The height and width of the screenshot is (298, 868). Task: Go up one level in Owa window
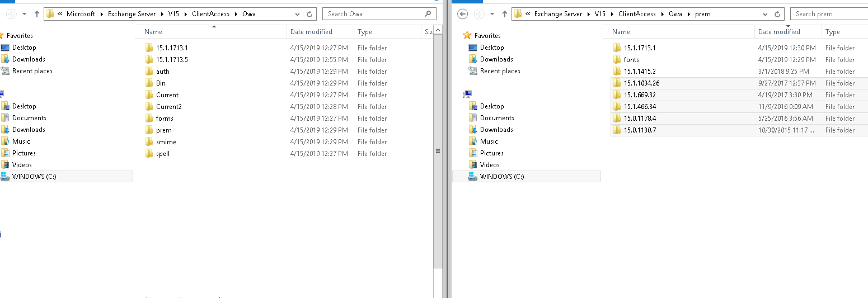pos(37,14)
